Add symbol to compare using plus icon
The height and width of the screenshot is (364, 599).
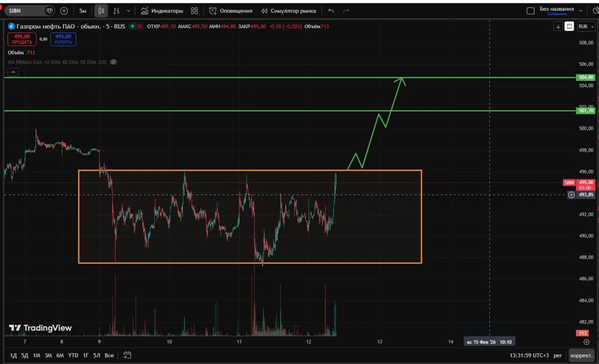coord(64,11)
